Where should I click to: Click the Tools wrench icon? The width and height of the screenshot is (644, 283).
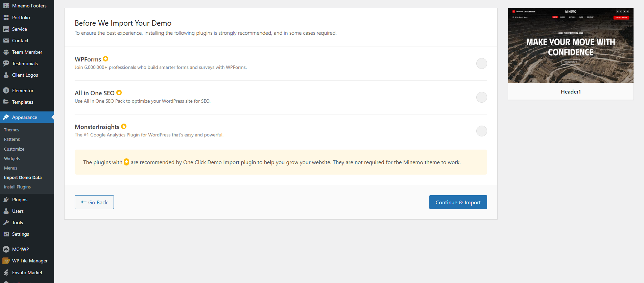coord(6,223)
